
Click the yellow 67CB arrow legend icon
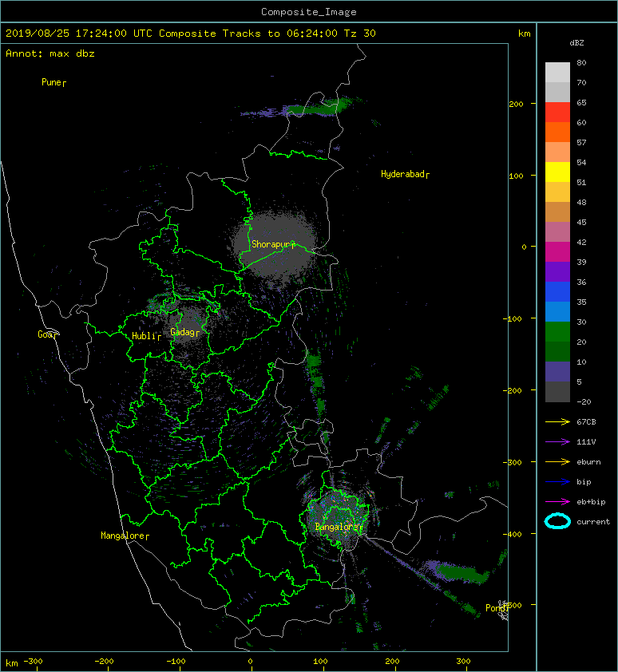[x=557, y=421]
